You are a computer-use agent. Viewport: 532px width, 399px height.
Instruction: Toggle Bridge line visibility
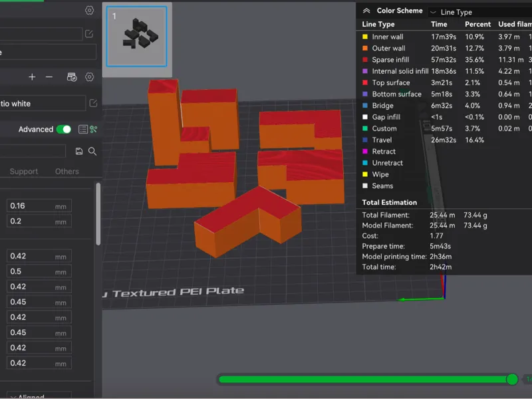pos(365,106)
